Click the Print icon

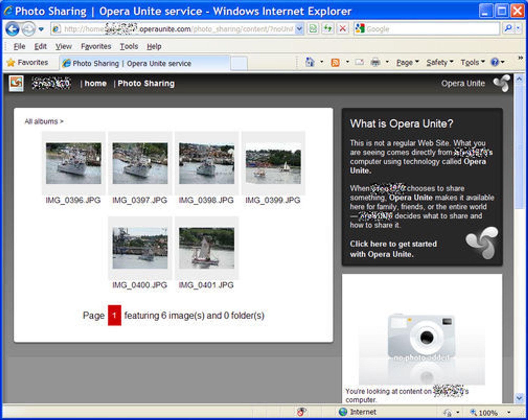click(375, 62)
